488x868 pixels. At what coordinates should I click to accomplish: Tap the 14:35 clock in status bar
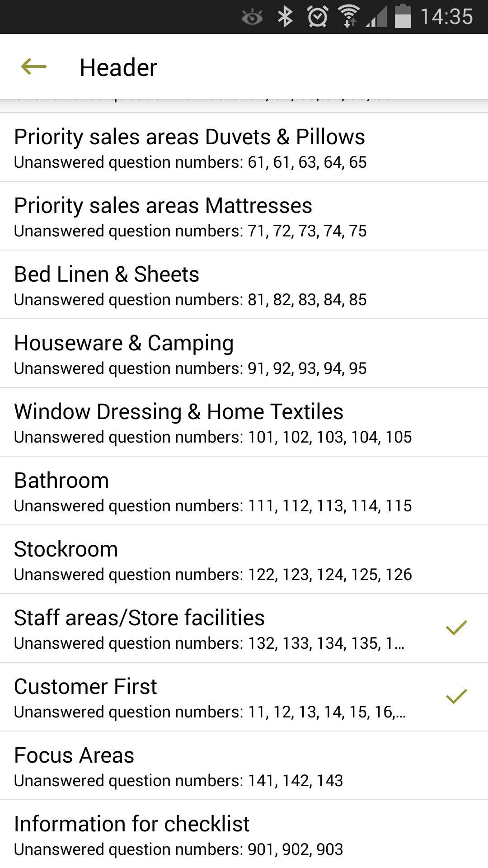coord(446,17)
